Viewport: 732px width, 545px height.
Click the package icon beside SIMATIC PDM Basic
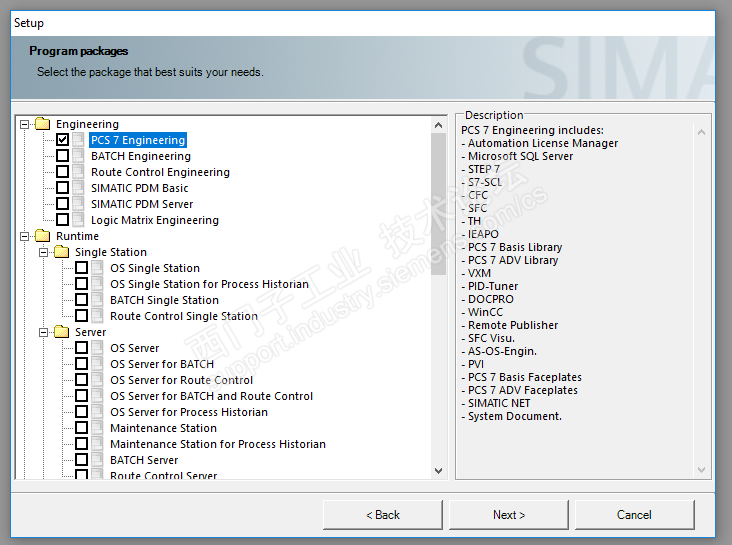[78, 188]
